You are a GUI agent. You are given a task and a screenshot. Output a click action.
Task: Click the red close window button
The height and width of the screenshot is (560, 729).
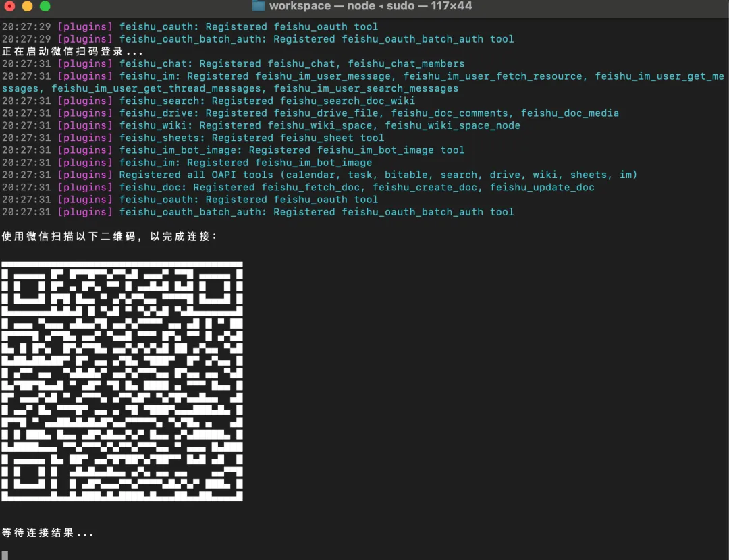[9, 6]
